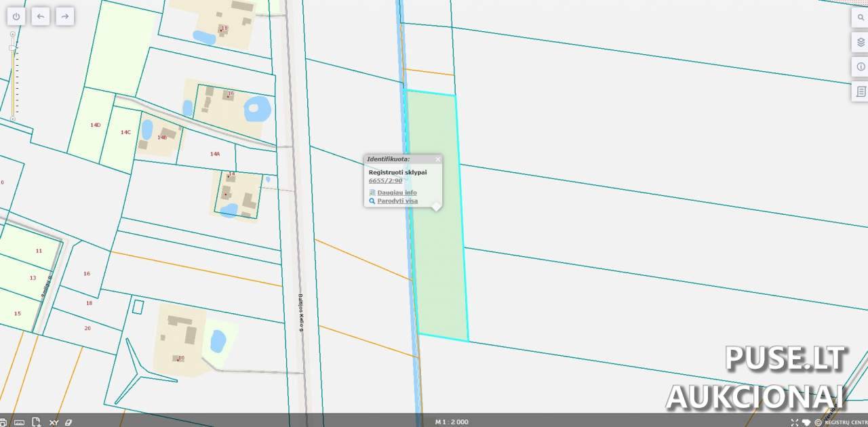Click zoom-out button below zoom slider
This screenshot has height=427, width=868.
[12, 119]
